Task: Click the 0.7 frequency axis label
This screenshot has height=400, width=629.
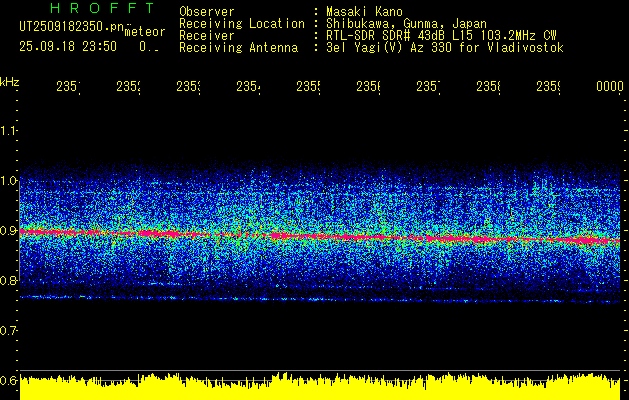Action: [x=9, y=331]
